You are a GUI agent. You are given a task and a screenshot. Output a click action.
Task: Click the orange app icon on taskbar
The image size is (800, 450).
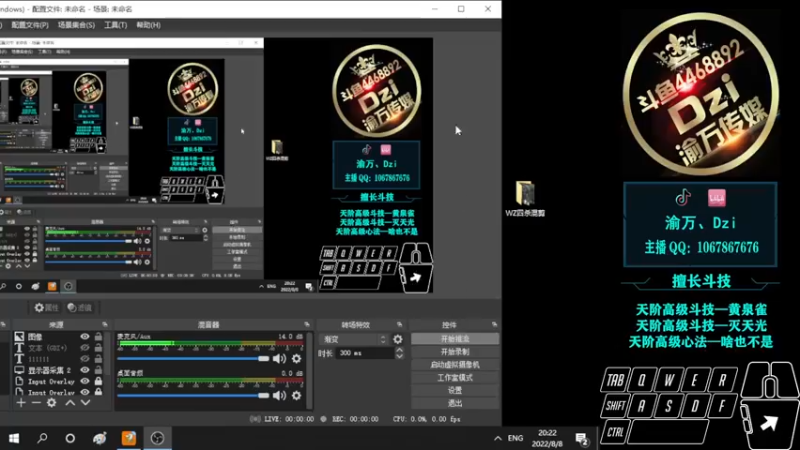pos(129,438)
